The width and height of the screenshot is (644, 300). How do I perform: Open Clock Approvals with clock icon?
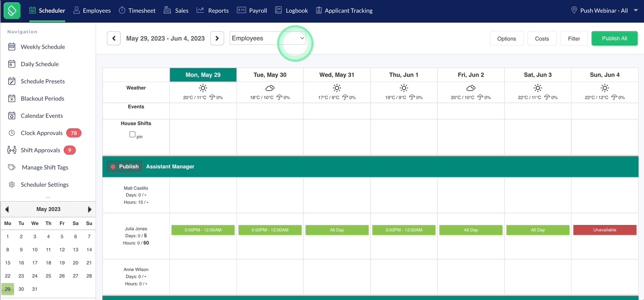coord(12,133)
